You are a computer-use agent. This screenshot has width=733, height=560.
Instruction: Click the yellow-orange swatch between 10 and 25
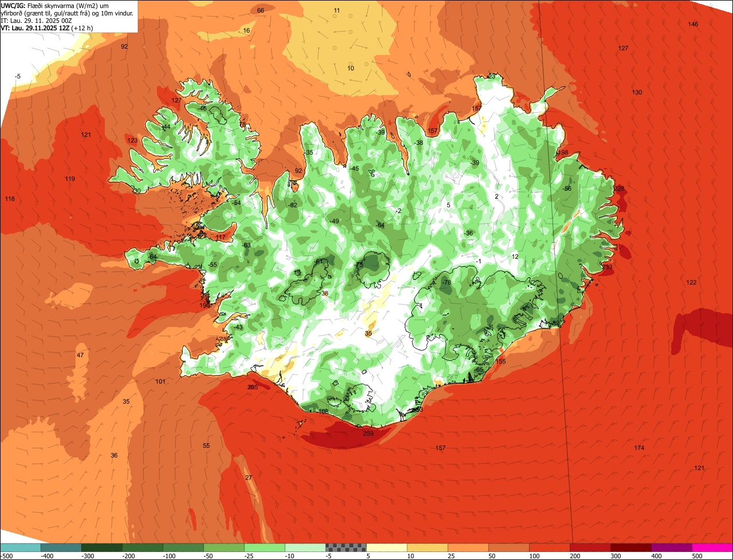coord(428,547)
